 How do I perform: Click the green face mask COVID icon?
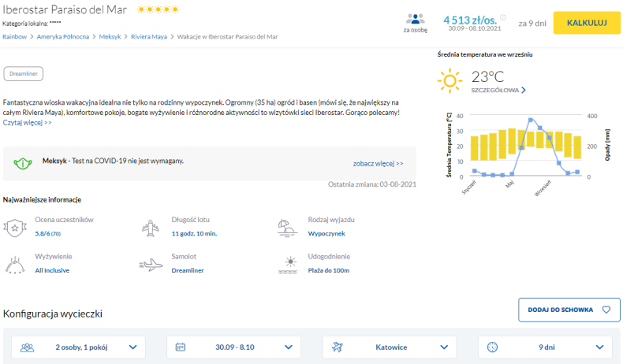(x=23, y=163)
